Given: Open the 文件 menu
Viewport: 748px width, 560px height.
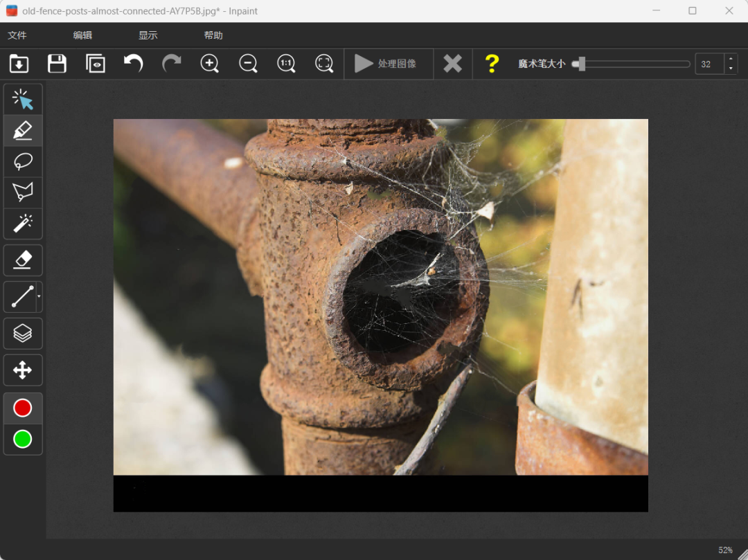Looking at the screenshot, I should pyautogui.click(x=17, y=35).
